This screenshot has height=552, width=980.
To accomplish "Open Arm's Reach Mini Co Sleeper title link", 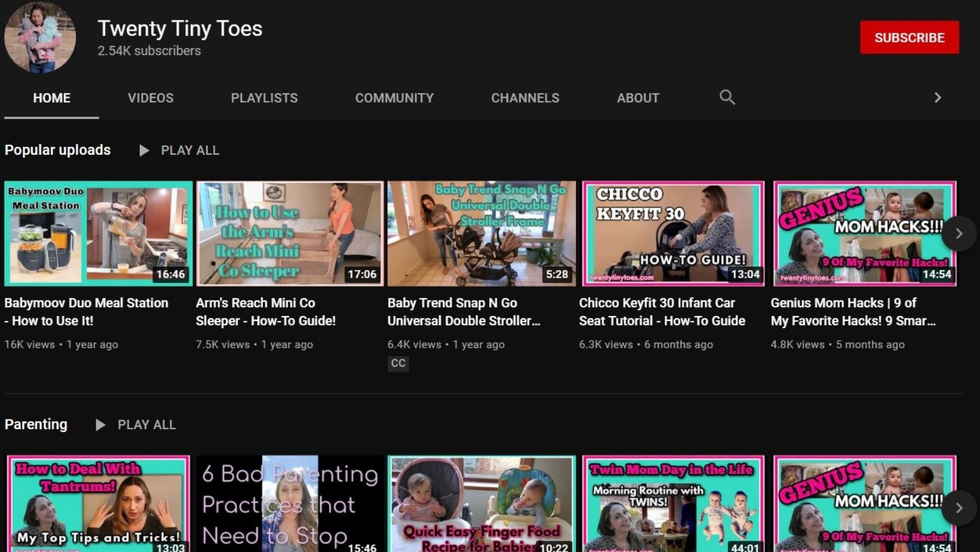I will pyautogui.click(x=265, y=311).
